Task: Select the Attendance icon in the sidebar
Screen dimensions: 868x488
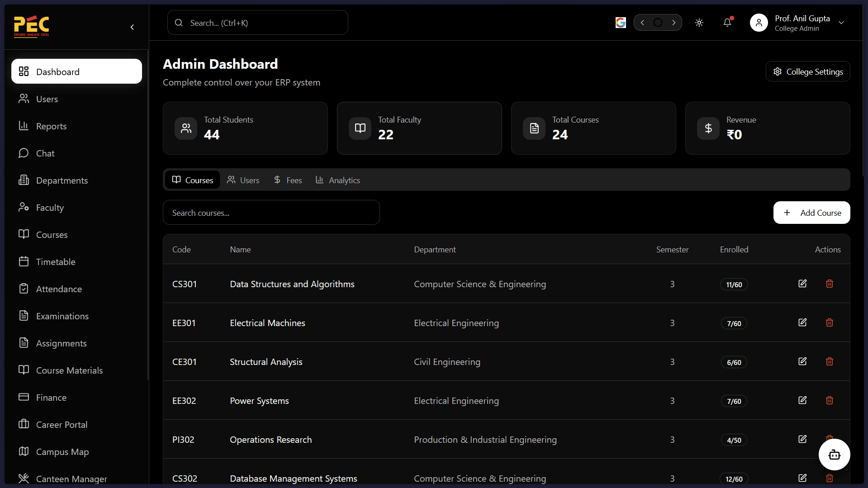Action: click(x=24, y=289)
